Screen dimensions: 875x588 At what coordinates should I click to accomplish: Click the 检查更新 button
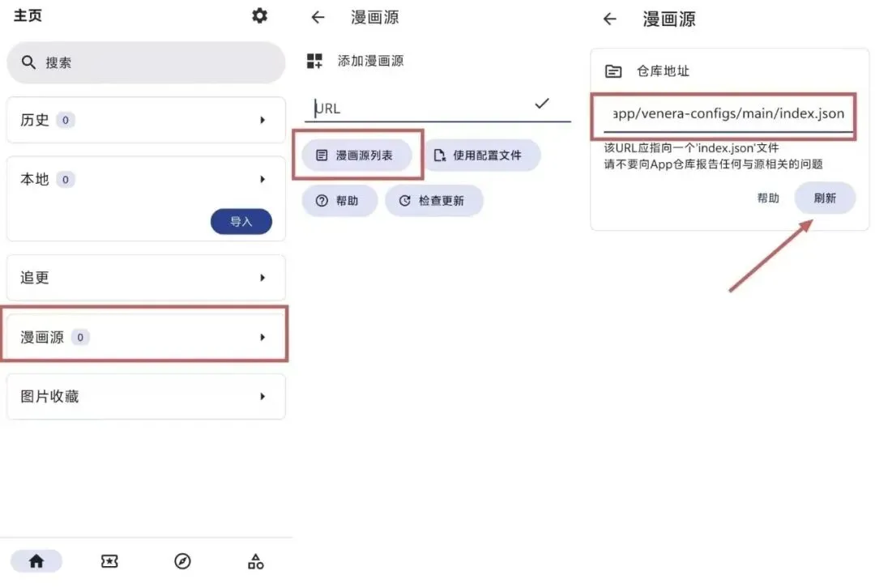coord(433,200)
